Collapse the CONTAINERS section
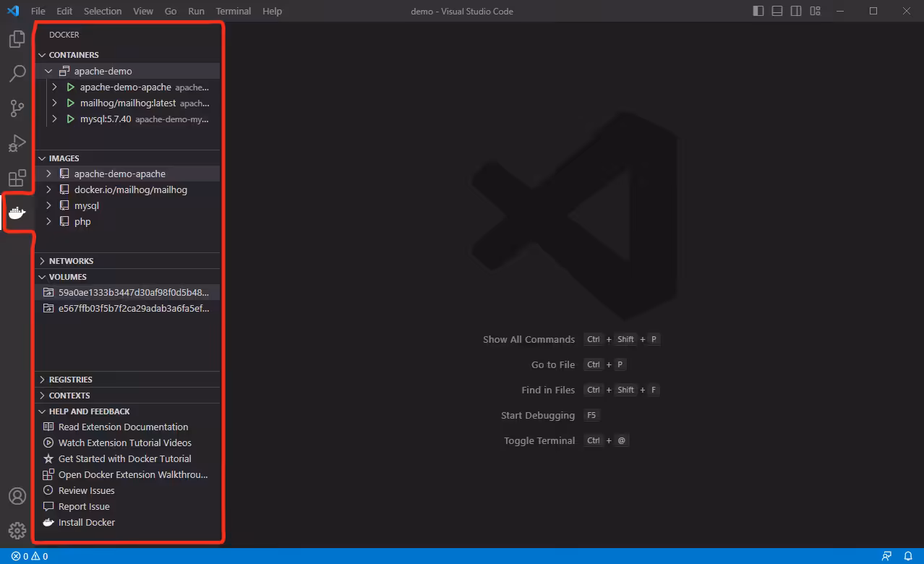 [x=42, y=55]
